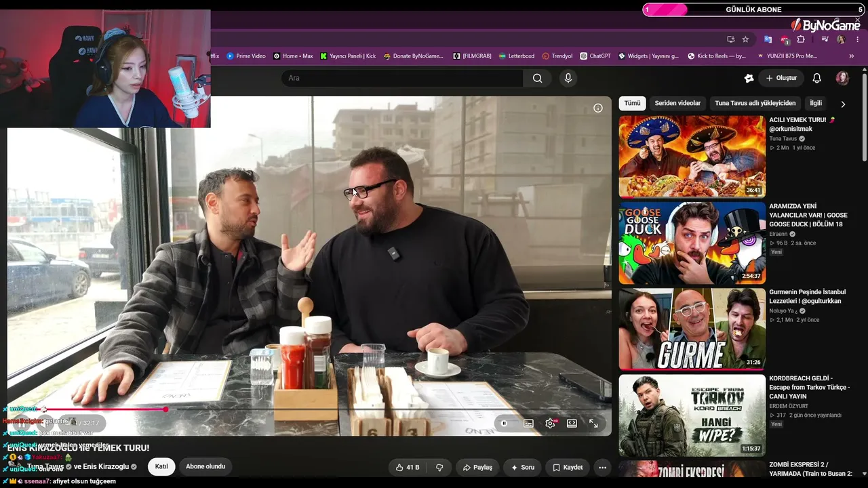Expand the bookmarks bar overflow chevron
This screenshot has width=868, height=488.
click(852, 56)
